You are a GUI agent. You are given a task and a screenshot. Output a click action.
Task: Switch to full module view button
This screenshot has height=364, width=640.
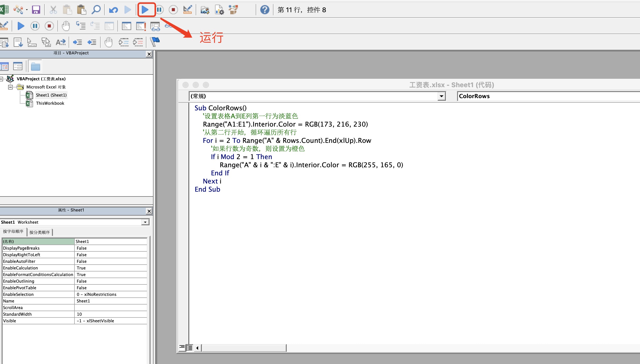[190, 347]
